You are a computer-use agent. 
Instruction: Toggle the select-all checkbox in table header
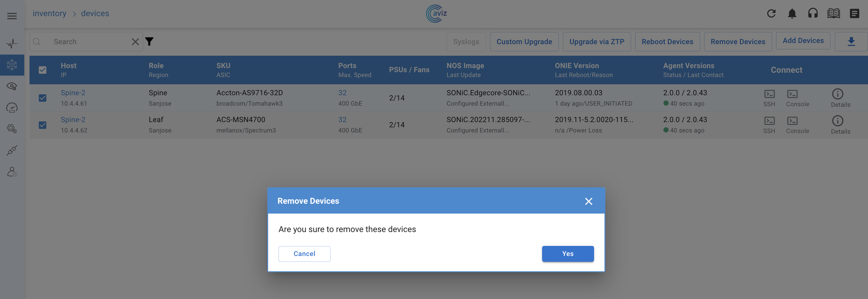click(x=42, y=70)
